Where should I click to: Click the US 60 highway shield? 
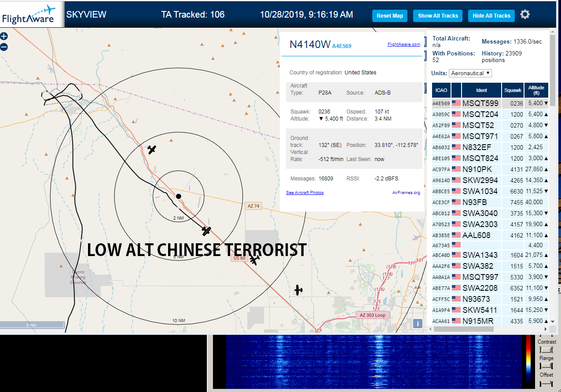[239, 258]
